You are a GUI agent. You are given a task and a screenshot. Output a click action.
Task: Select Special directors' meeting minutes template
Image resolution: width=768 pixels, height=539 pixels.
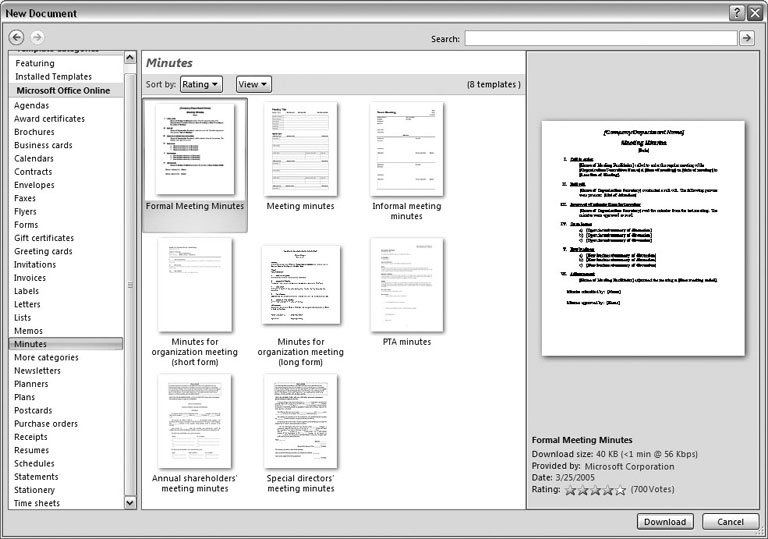click(301, 421)
